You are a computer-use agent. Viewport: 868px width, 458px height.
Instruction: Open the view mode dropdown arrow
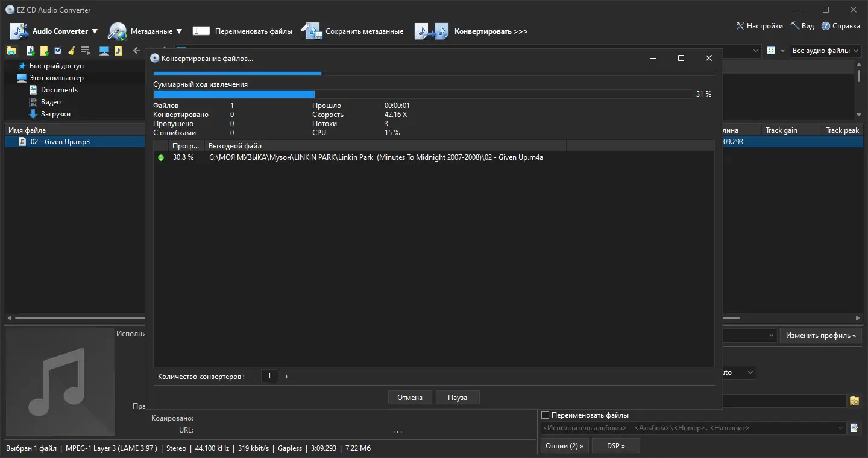click(782, 51)
